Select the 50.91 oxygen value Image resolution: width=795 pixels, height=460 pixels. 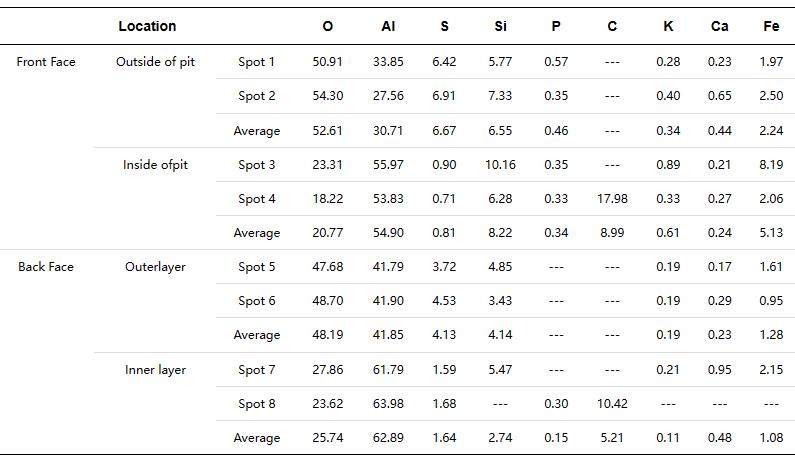coord(327,62)
